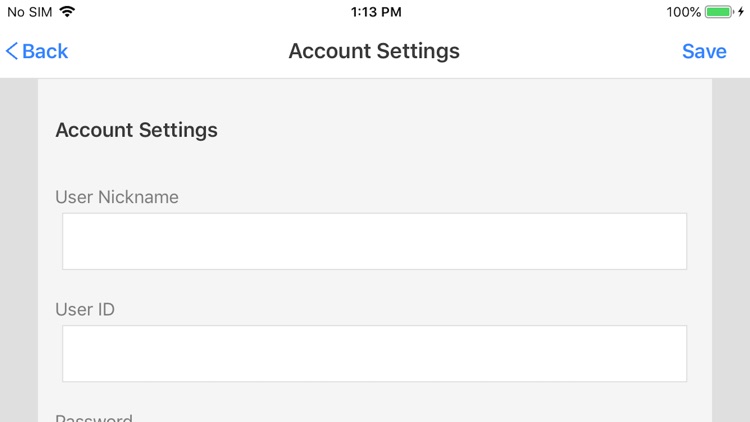Click the green battery icon
Image resolution: width=750 pixels, height=422 pixels.
(719, 12)
